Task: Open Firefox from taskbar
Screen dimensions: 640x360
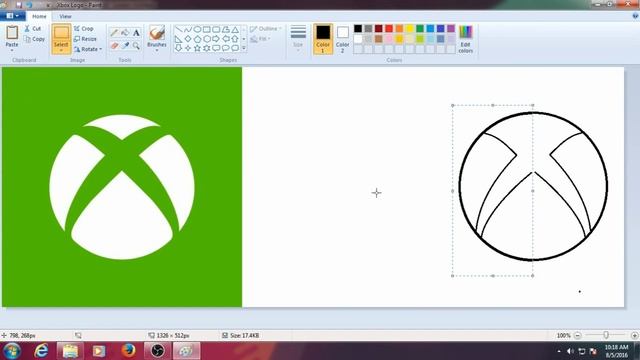Action: click(128, 351)
